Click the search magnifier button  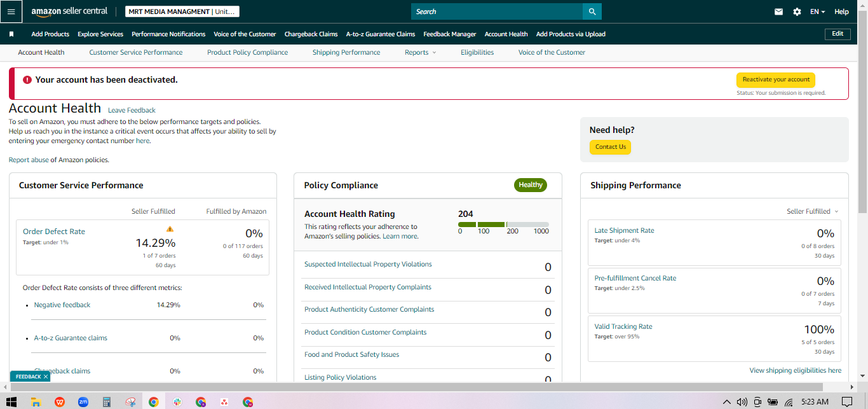(592, 11)
